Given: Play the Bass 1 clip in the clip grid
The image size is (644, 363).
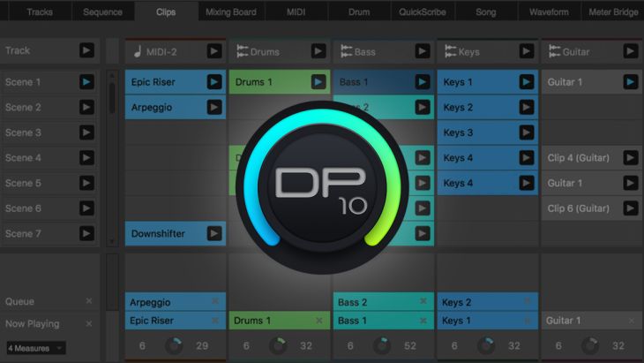Looking at the screenshot, I should [423, 82].
